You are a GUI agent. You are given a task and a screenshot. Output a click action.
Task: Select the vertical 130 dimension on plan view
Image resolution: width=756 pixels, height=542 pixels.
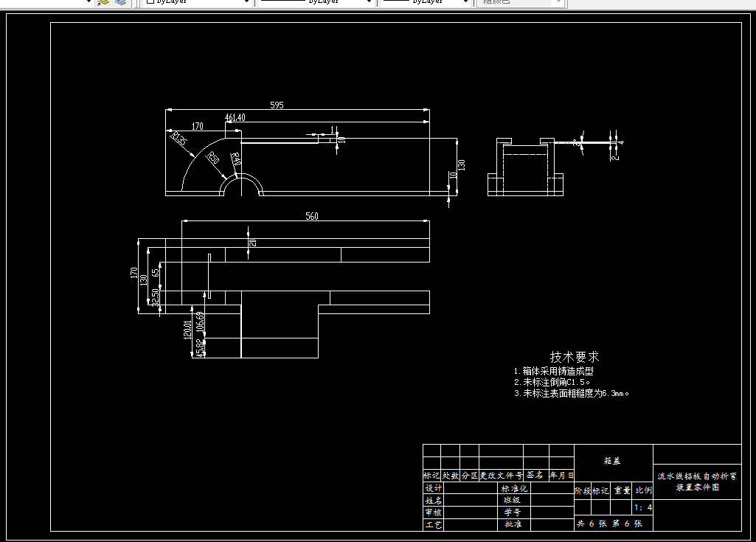coord(143,280)
